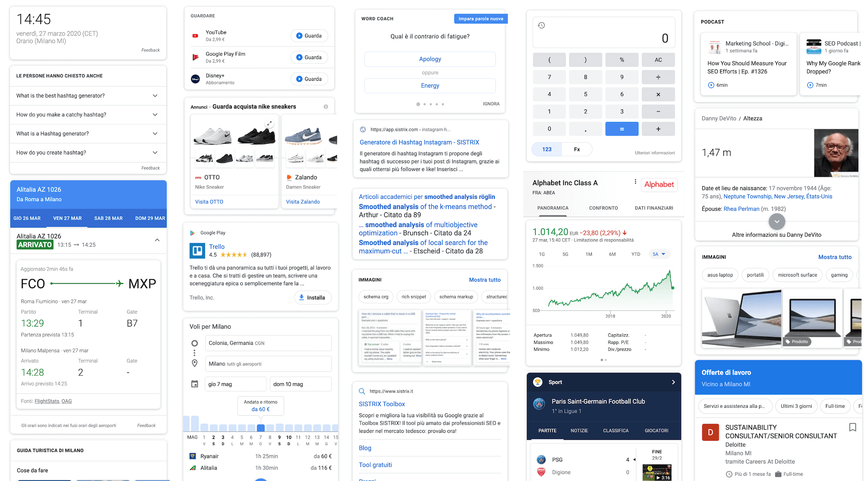This screenshot has width=868, height=481.
Task: Expand What is the best hashtag generator
Action: 88,96
